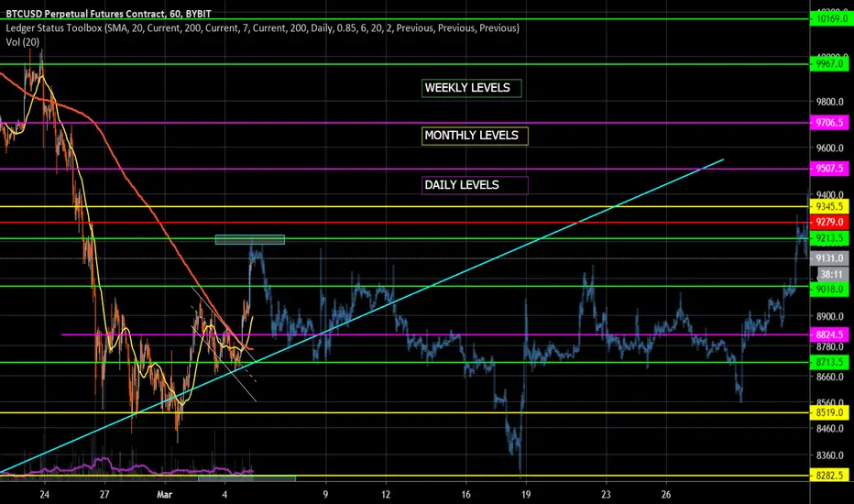Select the 8713.5 green price label
The image size is (854, 504).
[829, 362]
